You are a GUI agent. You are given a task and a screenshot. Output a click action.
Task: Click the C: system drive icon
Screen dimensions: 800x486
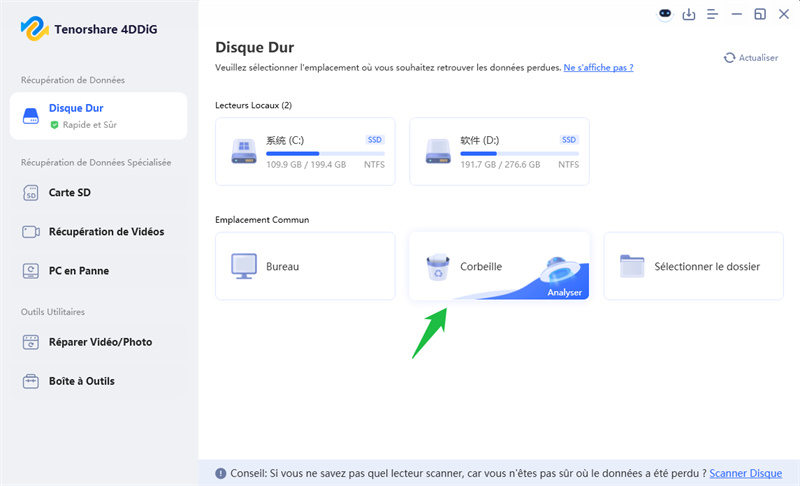(244, 151)
